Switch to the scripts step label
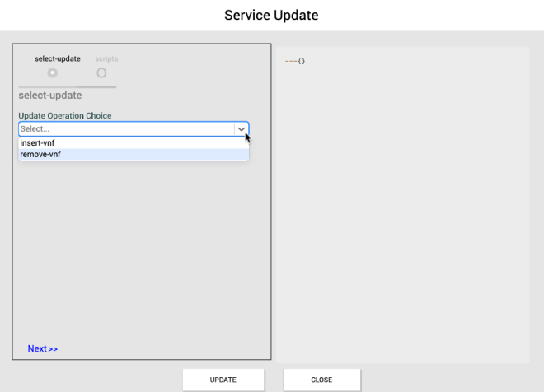This screenshot has width=544, height=392. (106, 59)
